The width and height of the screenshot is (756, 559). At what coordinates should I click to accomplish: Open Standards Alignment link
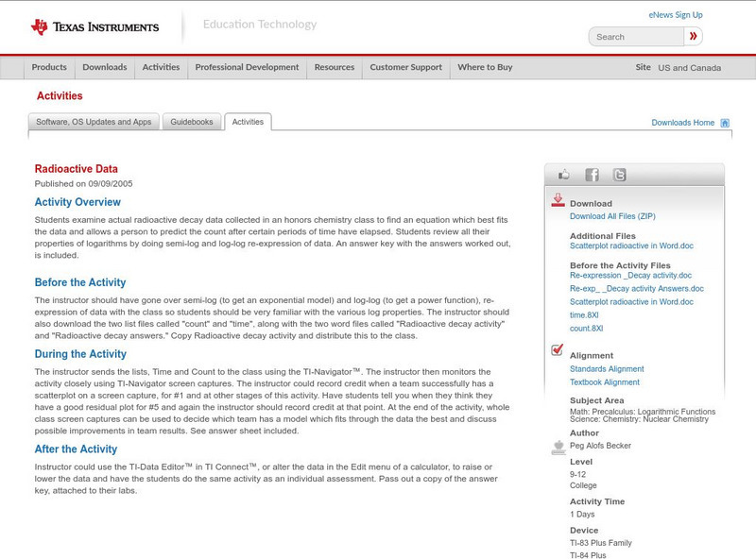pyautogui.click(x=607, y=369)
